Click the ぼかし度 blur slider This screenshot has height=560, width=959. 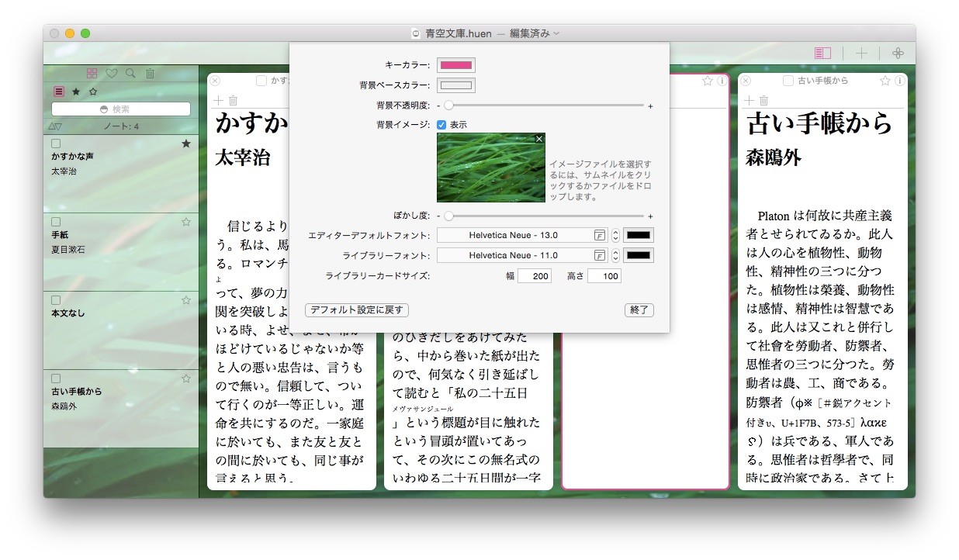[x=545, y=216]
